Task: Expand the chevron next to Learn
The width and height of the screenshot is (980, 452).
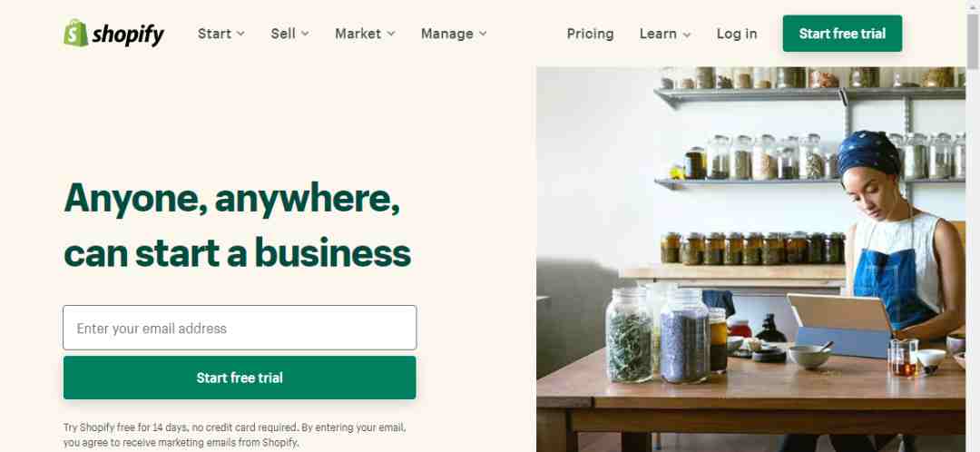Action: [687, 34]
